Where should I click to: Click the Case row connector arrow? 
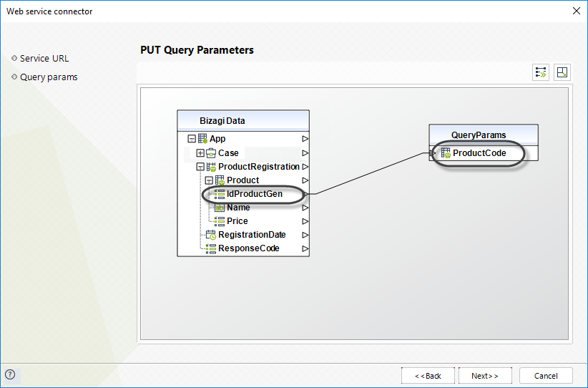[305, 153]
